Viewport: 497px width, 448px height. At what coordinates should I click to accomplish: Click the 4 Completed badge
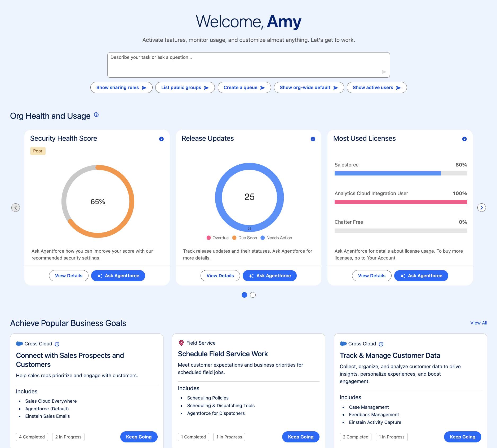point(32,437)
